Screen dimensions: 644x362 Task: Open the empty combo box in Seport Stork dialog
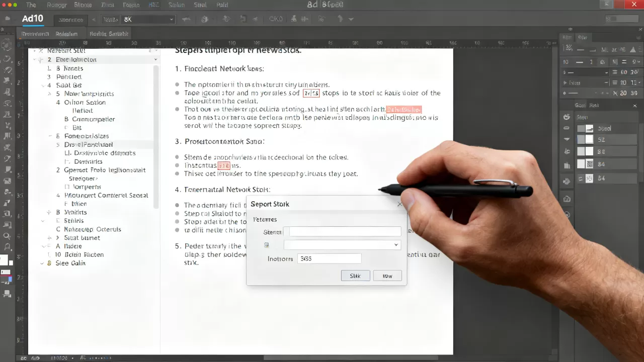pyautogui.click(x=342, y=245)
